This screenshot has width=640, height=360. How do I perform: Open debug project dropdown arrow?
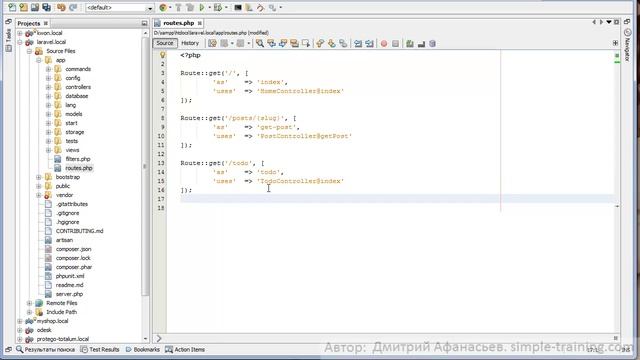[x=226, y=8]
